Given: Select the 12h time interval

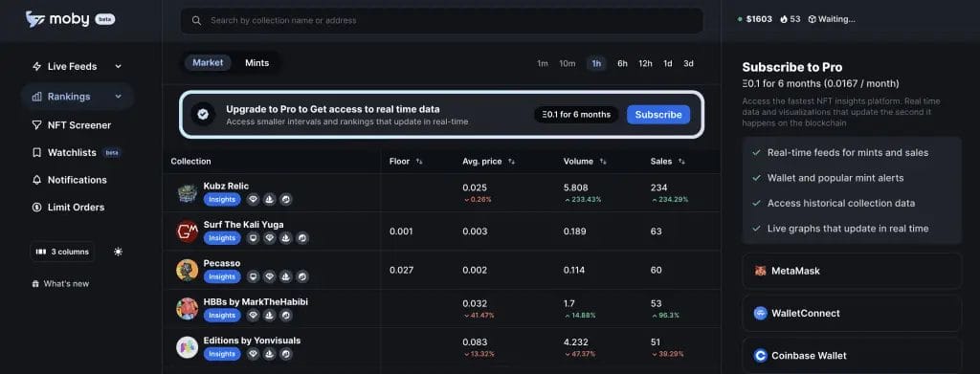Looking at the screenshot, I should [646, 63].
